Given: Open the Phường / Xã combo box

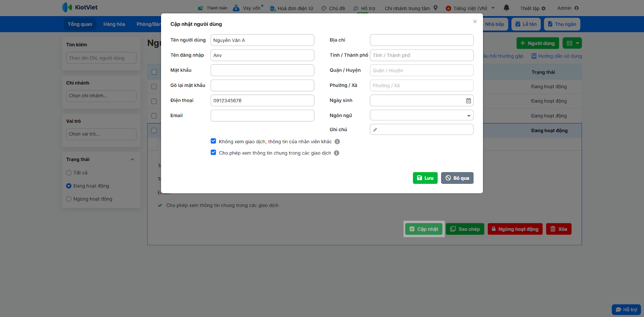Looking at the screenshot, I should click(421, 85).
